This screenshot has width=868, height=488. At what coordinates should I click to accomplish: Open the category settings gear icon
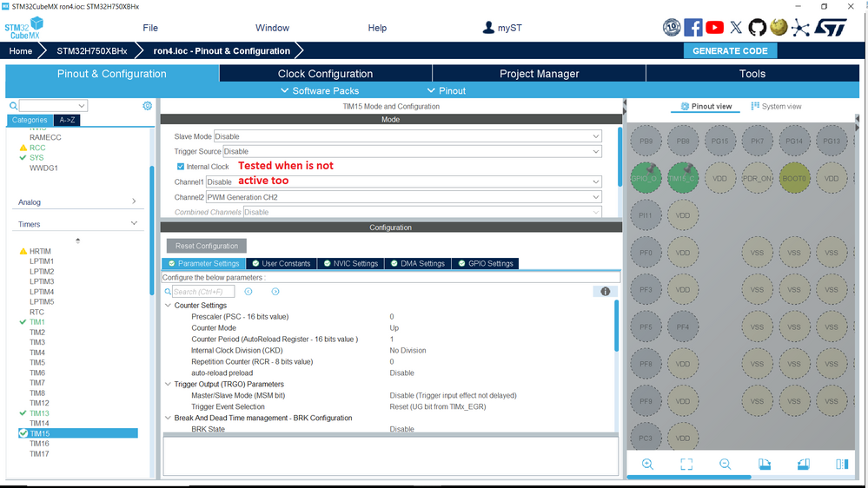click(x=147, y=106)
